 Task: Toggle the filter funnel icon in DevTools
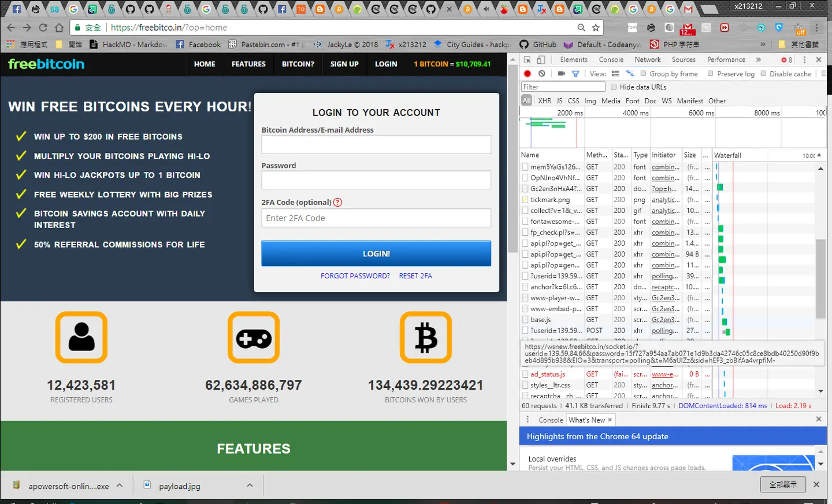click(575, 74)
